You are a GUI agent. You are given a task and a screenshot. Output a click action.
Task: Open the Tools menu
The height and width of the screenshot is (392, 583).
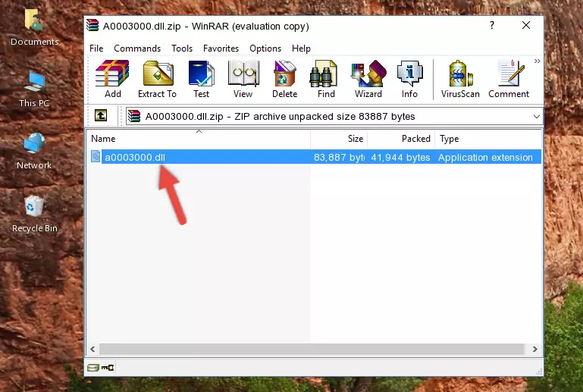[x=182, y=49]
